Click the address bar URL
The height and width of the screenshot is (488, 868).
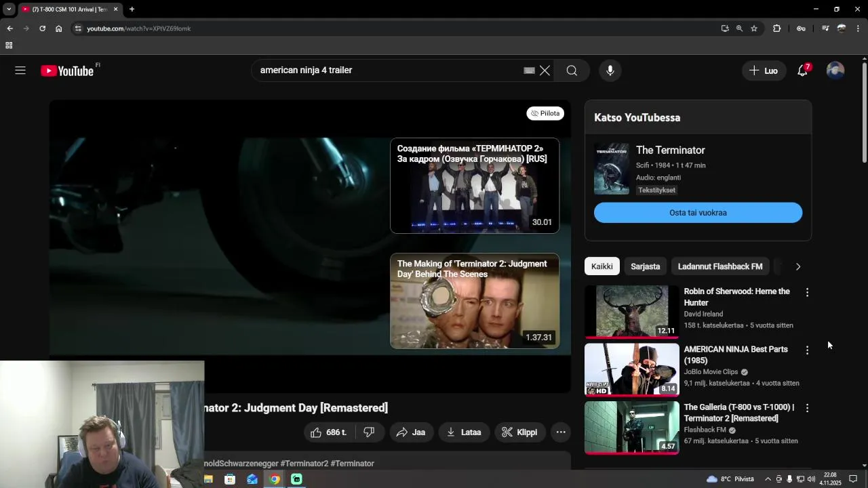(139, 28)
